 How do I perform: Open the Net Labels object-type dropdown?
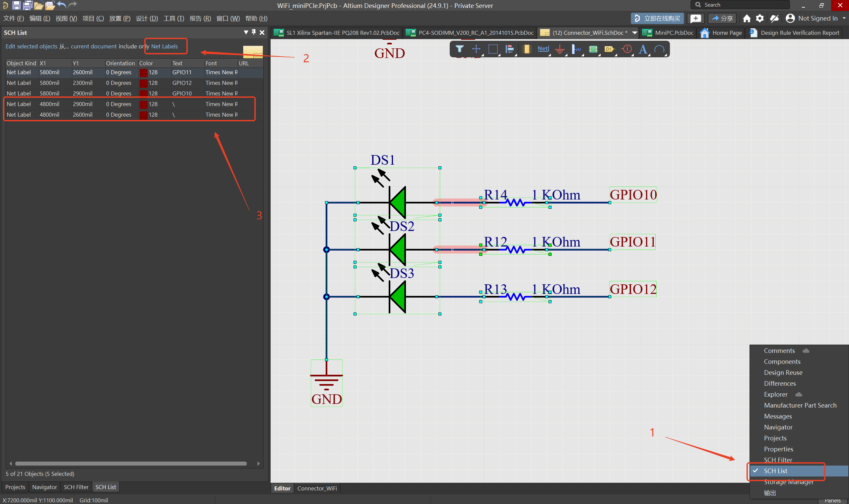(164, 46)
